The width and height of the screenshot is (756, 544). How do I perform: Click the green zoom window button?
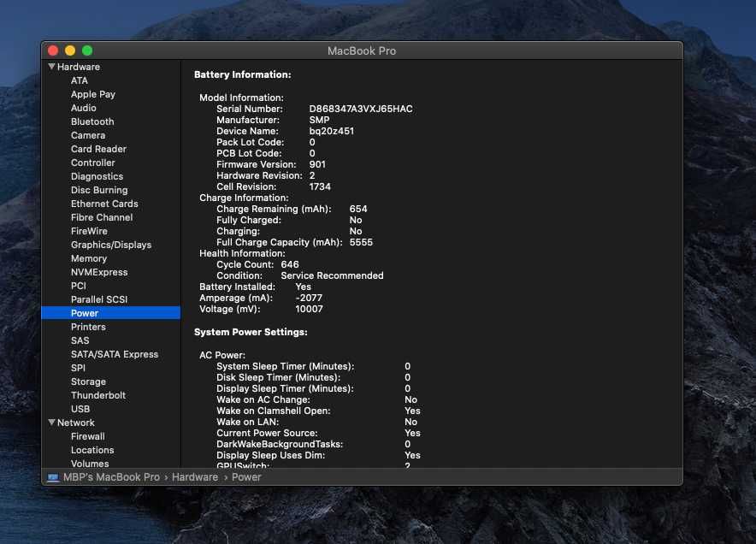pos(87,50)
